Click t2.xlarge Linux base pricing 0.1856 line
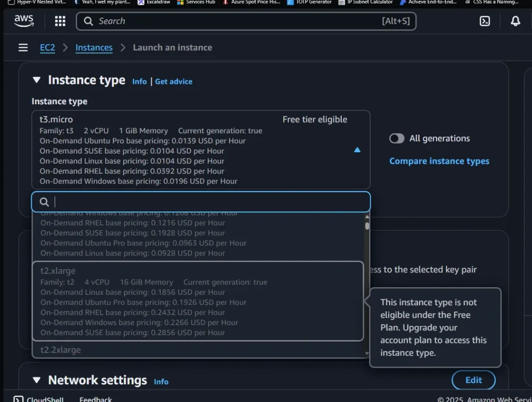The height and width of the screenshot is (402, 532). click(132, 292)
